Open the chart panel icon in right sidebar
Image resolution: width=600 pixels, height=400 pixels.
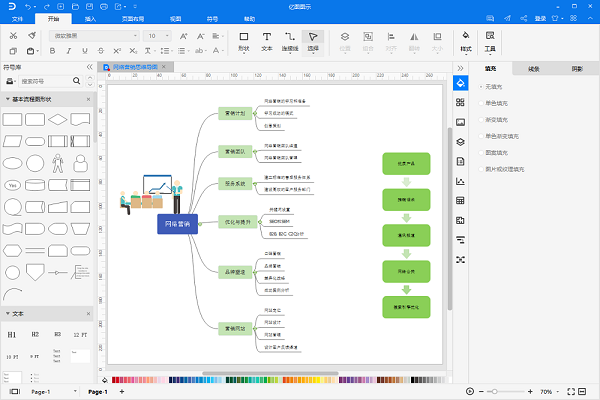[461, 181]
